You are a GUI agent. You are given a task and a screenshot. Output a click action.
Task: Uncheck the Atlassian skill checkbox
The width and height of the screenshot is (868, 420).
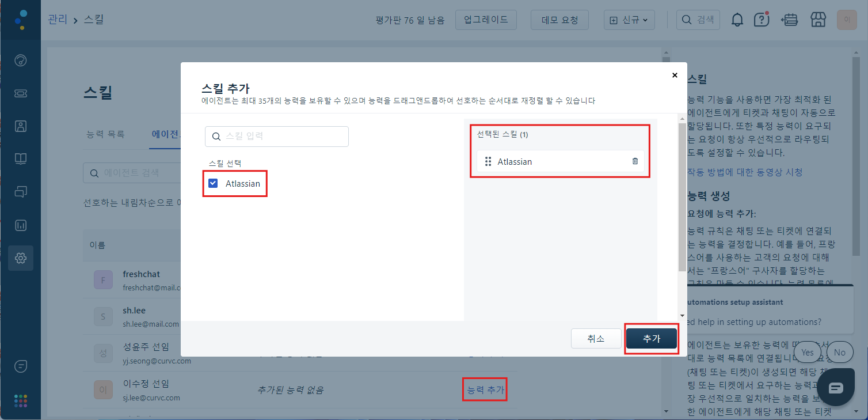point(213,183)
